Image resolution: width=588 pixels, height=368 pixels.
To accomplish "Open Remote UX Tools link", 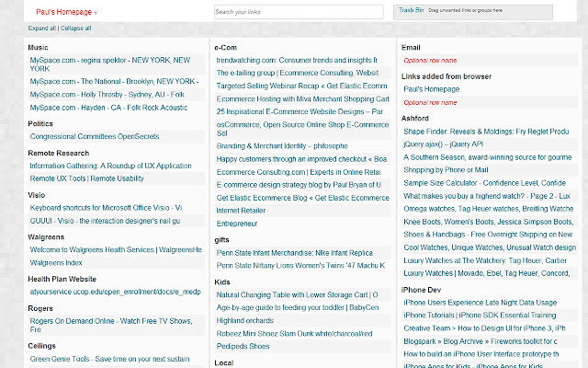I will pyautogui.click(x=86, y=178).
